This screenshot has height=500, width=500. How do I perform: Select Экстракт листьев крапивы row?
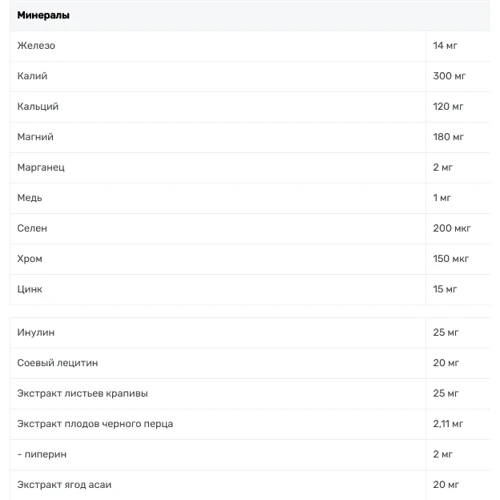250,394
